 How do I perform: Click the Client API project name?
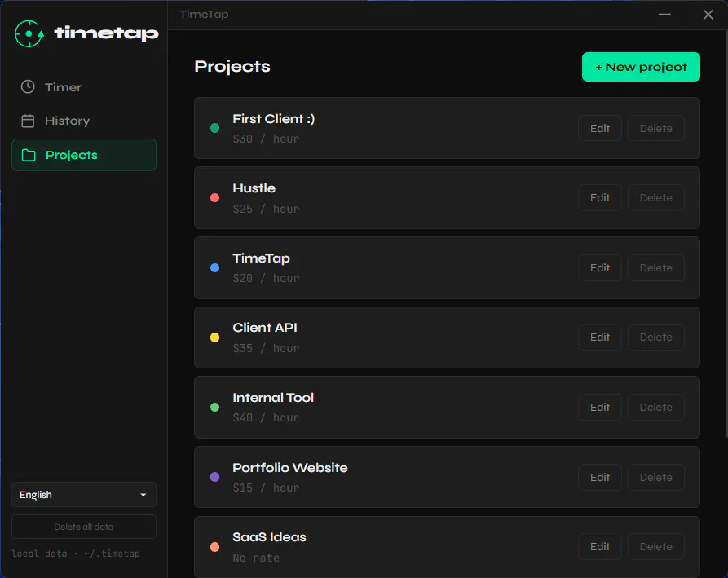(265, 328)
